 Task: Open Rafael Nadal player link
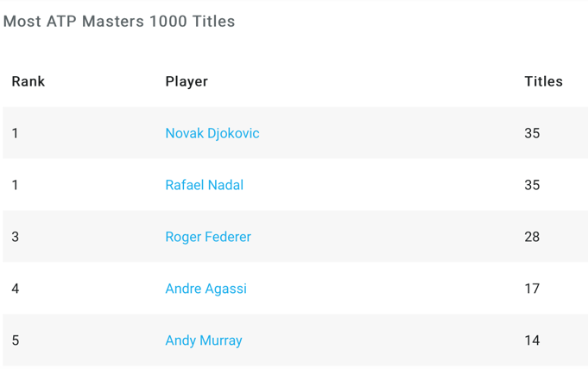tap(204, 185)
